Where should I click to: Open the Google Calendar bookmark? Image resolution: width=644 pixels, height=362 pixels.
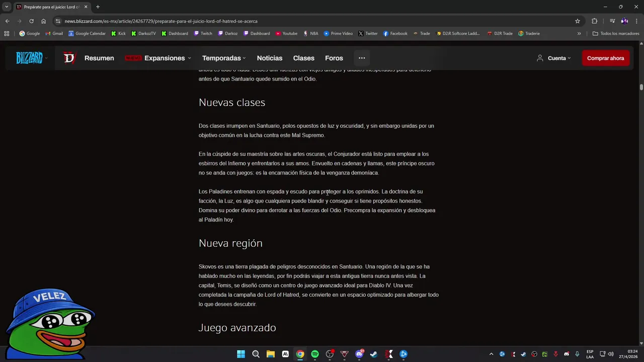coord(87,34)
